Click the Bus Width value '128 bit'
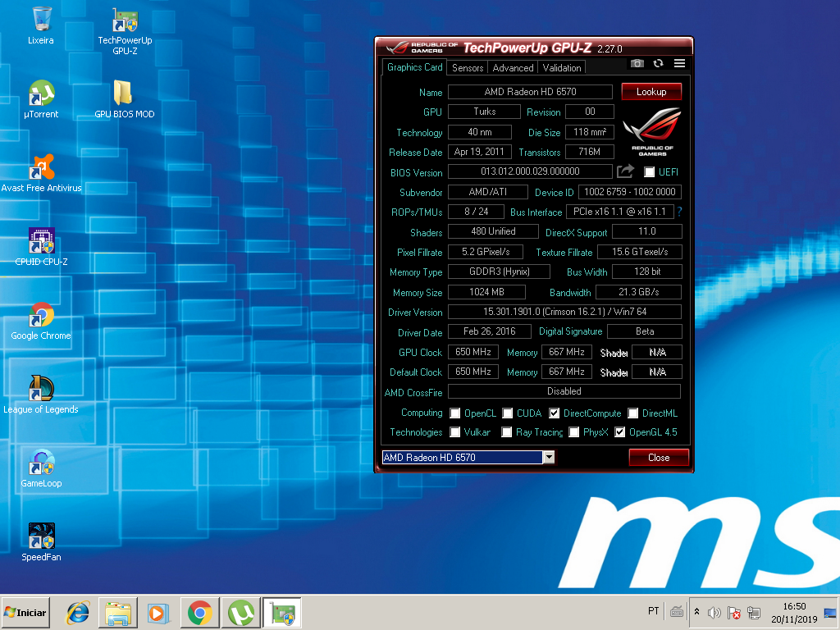The height and width of the screenshot is (630, 840). [x=647, y=272]
